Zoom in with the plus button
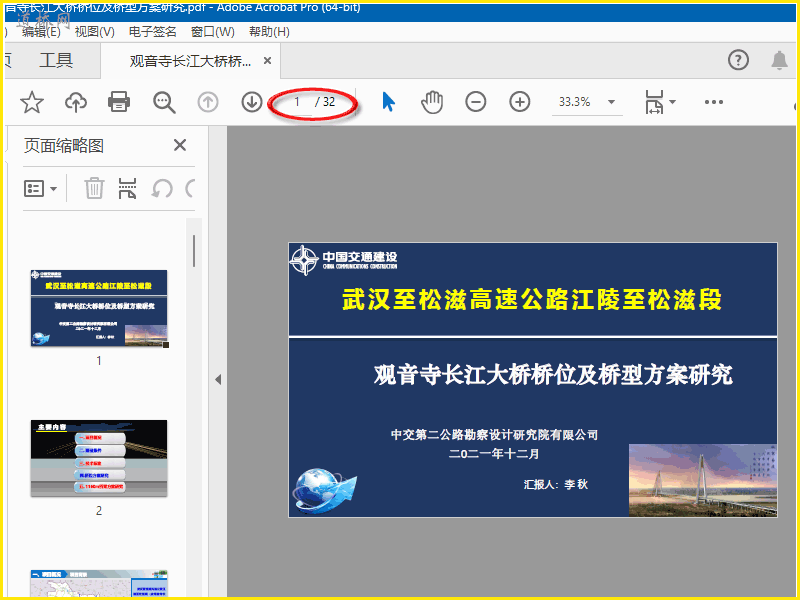Viewport: 800px width, 600px height. [x=519, y=102]
